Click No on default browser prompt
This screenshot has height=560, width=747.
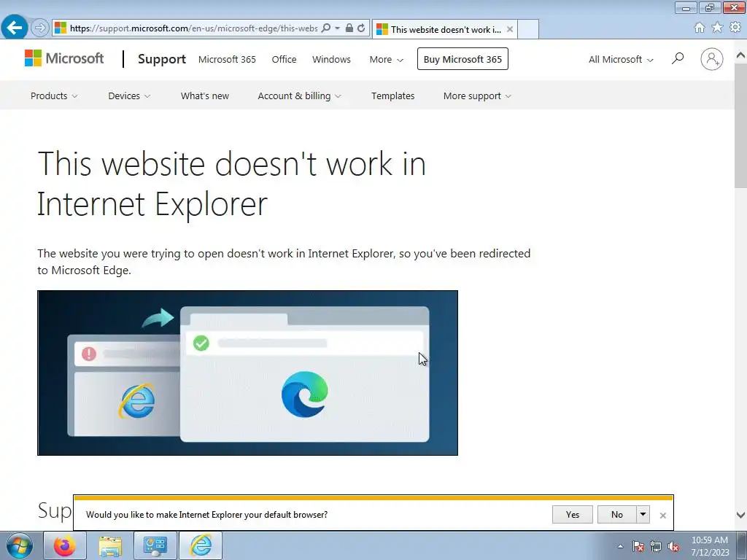[617, 514]
